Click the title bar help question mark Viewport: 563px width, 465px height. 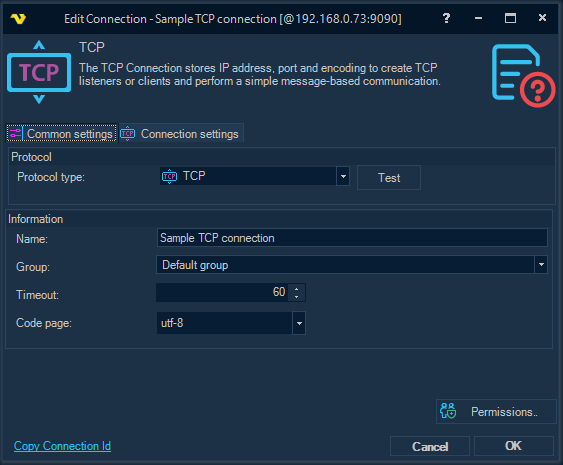(x=446, y=18)
